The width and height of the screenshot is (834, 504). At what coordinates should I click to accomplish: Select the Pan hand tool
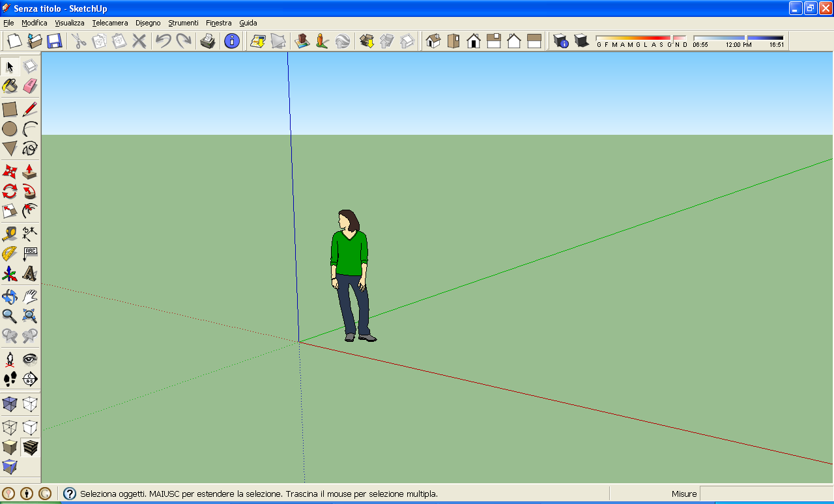click(30, 297)
